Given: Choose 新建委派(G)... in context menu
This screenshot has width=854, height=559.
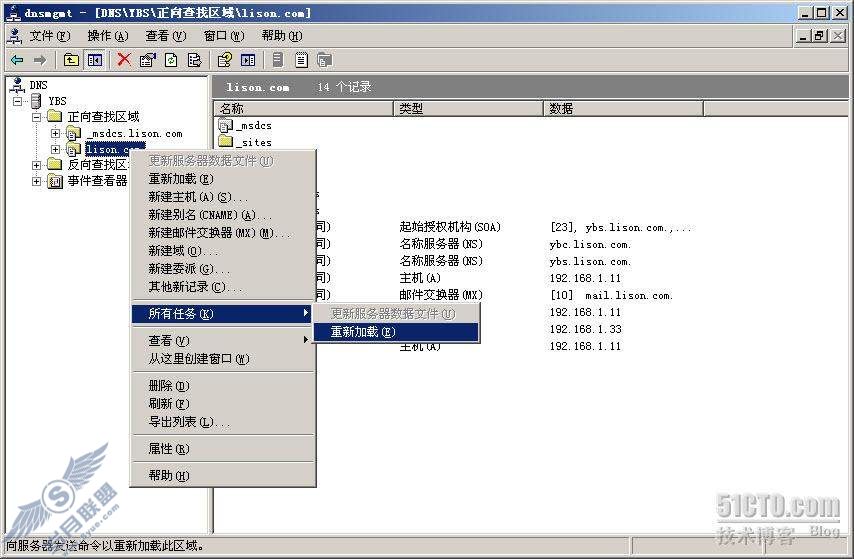Looking at the screenshot, I should point(222,269).
